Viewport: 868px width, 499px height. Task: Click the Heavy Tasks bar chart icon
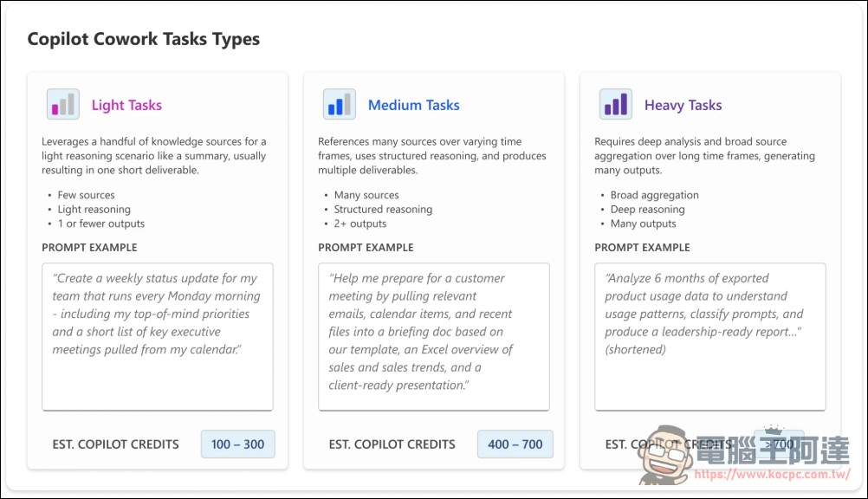(615, 104)
